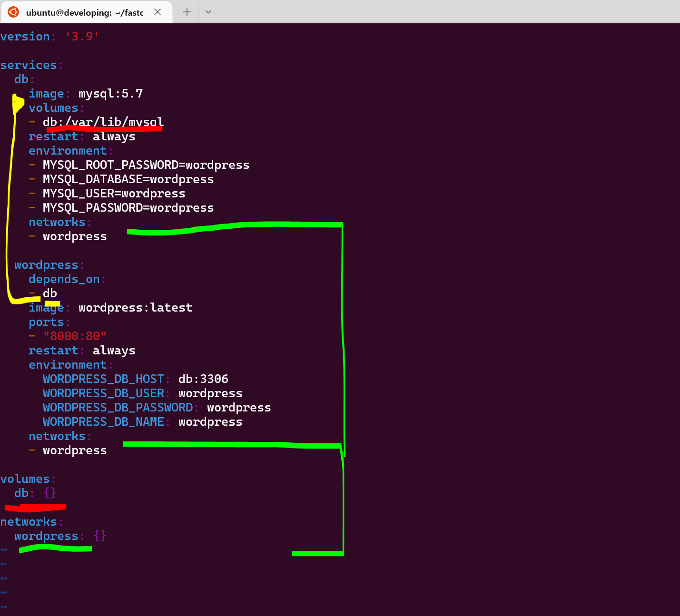The image size is (680, 616).
Task: Click the wordpress: service key
Action: coord(49,265)
